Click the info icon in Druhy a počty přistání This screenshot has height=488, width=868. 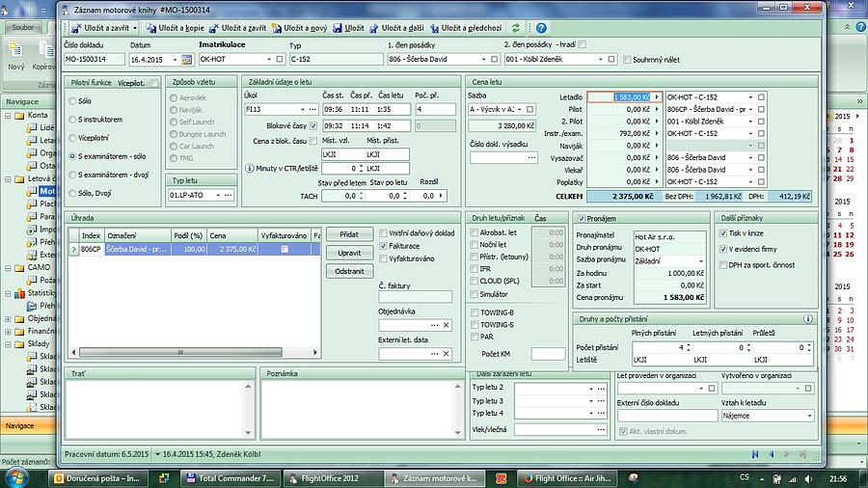[807, 318]
